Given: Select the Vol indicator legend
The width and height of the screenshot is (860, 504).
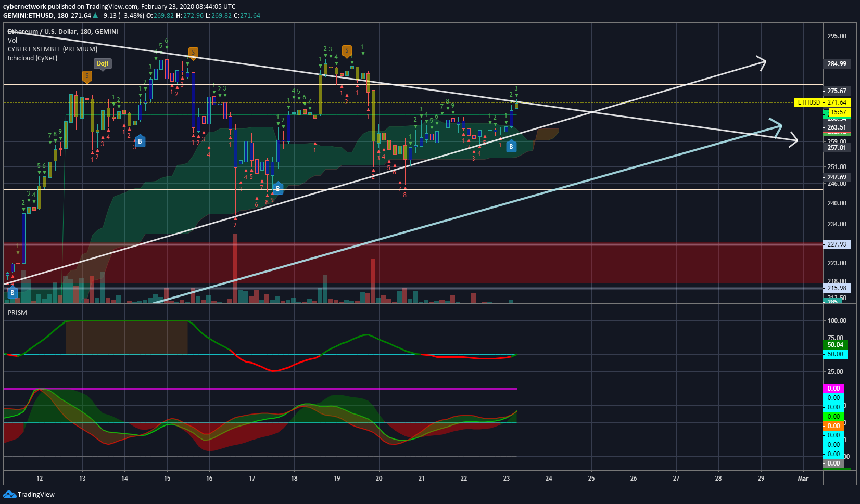Looking at the screenshot, I should coord(12,40).
